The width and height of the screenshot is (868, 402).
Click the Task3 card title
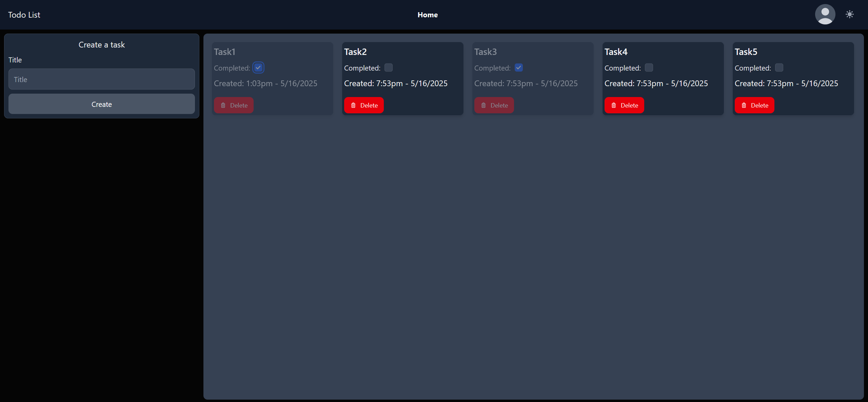486,52
